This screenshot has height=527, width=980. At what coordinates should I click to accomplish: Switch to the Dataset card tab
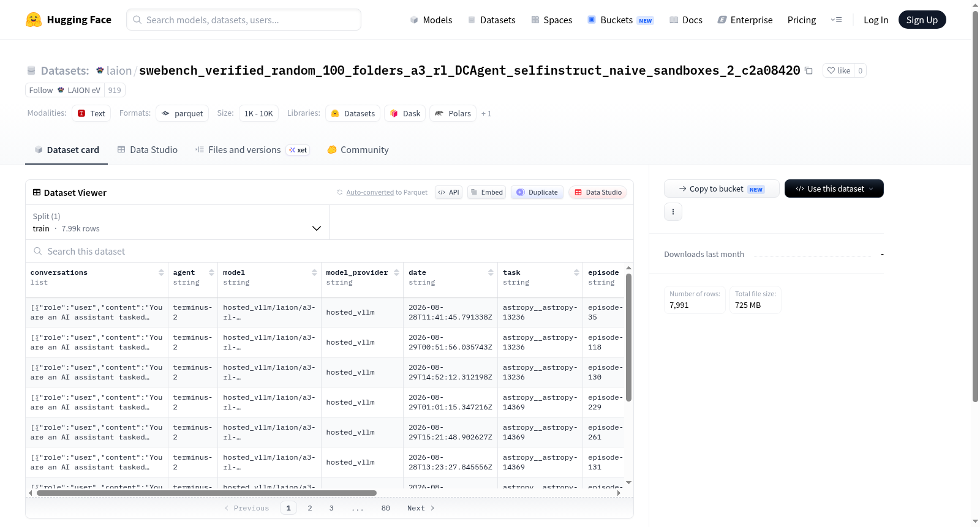66,149
